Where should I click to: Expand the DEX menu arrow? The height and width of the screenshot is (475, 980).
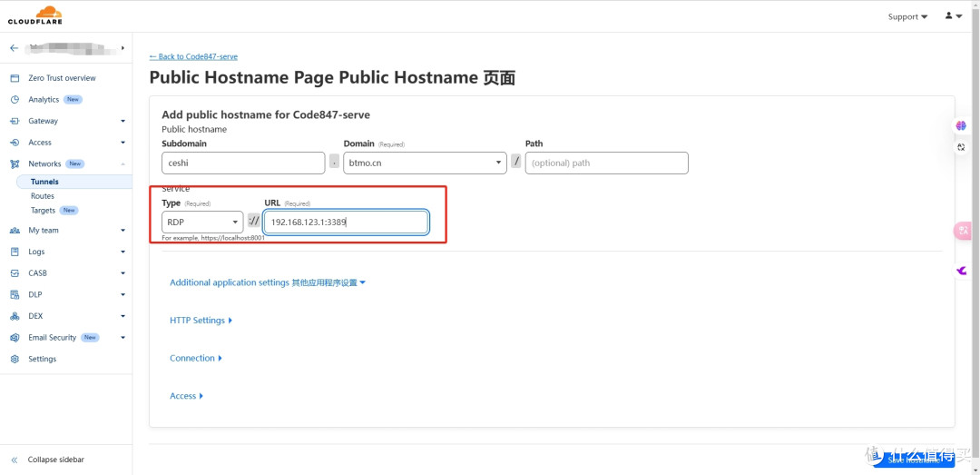pyautogui.click(x=122, y=317)
